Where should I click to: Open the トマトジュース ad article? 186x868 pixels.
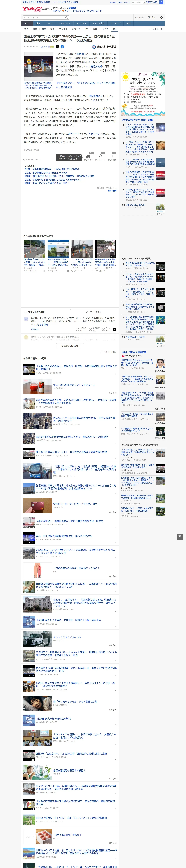[74, 385]
